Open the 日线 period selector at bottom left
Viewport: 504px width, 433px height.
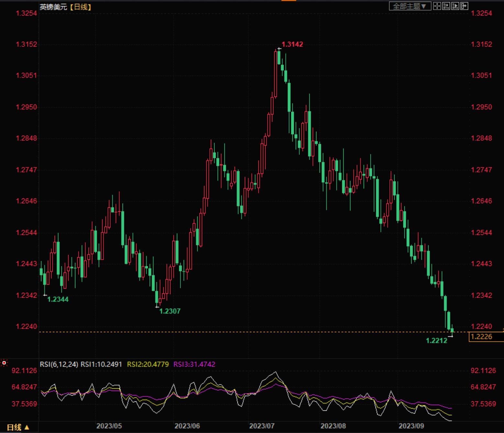click(18, 427)
